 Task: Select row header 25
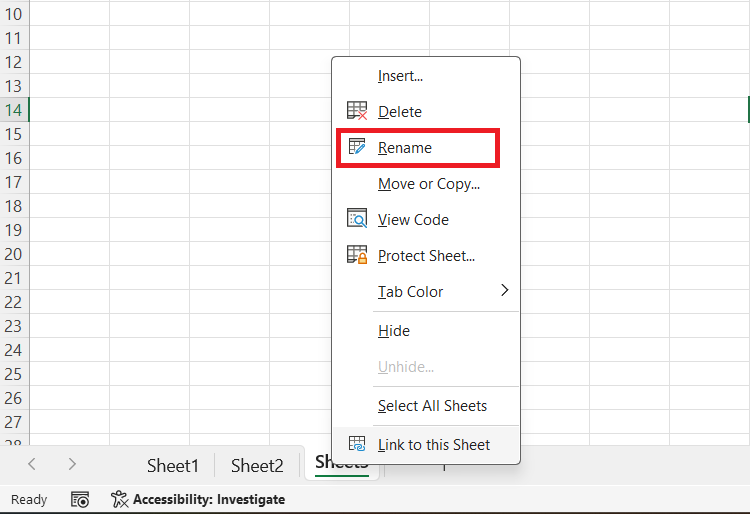pyautogui.click(x=14, y=374)
